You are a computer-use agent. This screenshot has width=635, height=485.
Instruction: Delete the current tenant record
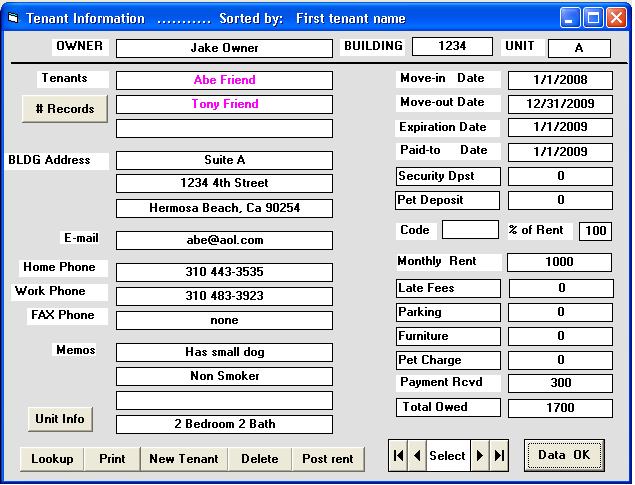pyautogui.click(x=260, y=459)
